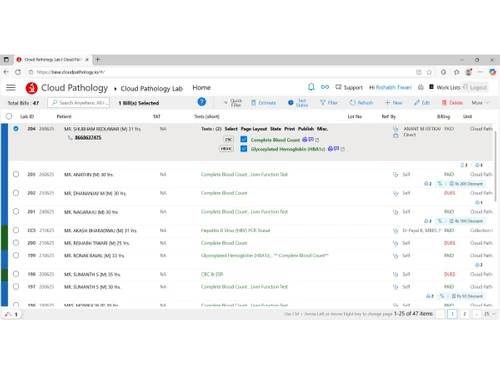Deselect bill 204 row radio
Viewport: 500px width, 375px height.
click(16, 129)
